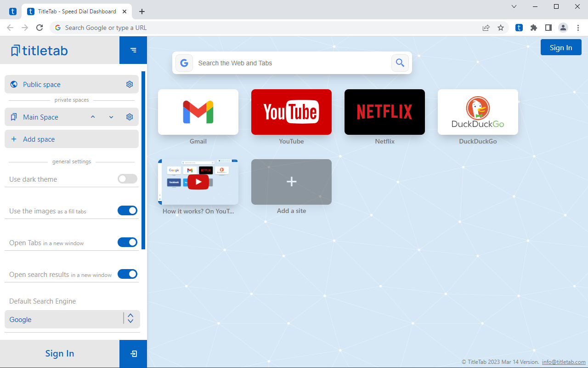Play the How it works video tile
Image resolution: width=588 pixels, height=368 pixels.
pyautogui.click(x=198, y=182)
